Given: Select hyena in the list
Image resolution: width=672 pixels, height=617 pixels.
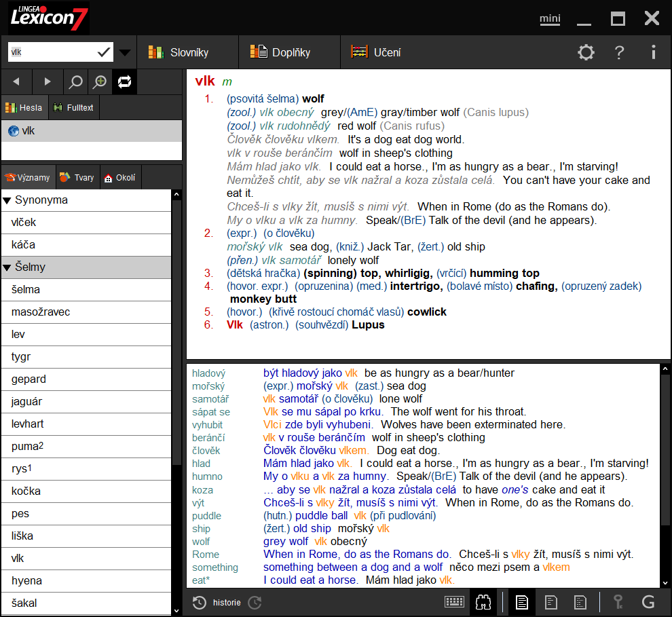Looking at the screenshot, I should coord(87,580).
